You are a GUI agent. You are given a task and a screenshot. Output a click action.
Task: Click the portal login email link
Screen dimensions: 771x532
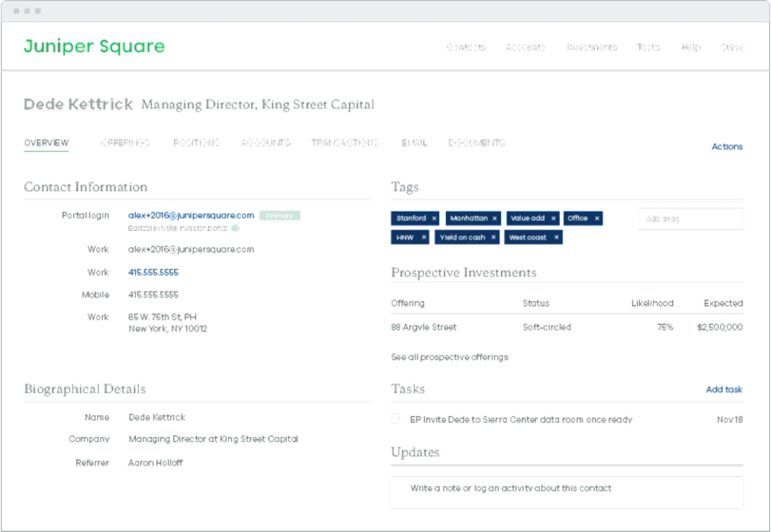point(191,215)
